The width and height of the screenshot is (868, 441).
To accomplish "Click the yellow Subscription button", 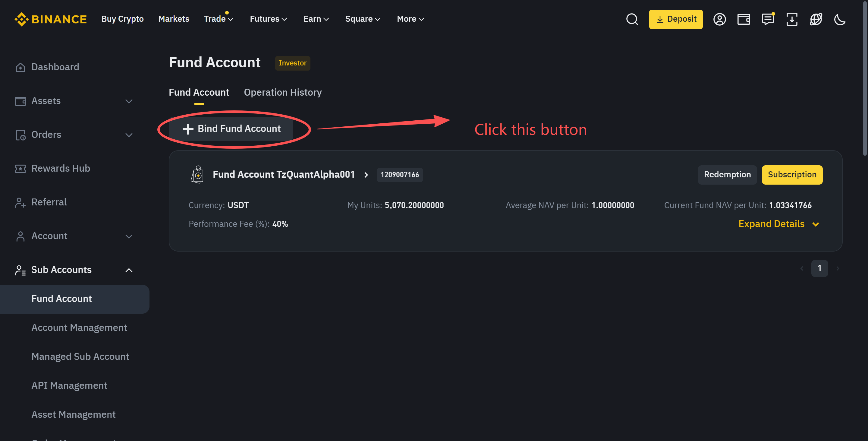I will coord(792,175).
